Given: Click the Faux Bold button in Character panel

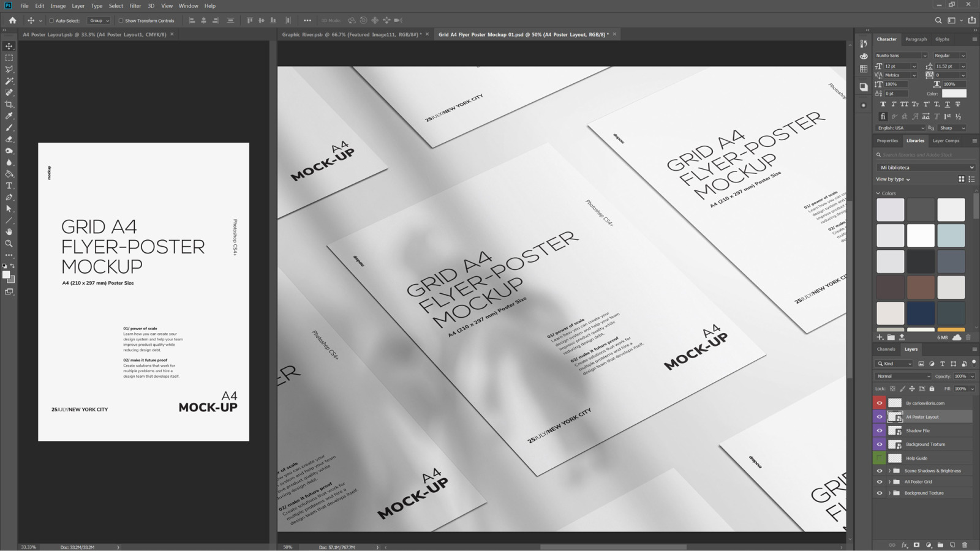Looking at the screenshot, I should pyautogui.click(x=883, y=104).
